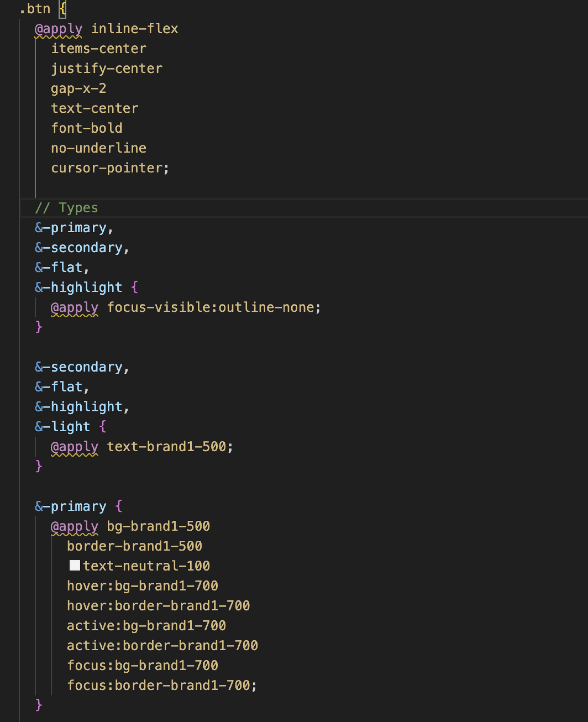
Task: Click gap-x-2 in the apply list
Action: click(x=79, y=89)
